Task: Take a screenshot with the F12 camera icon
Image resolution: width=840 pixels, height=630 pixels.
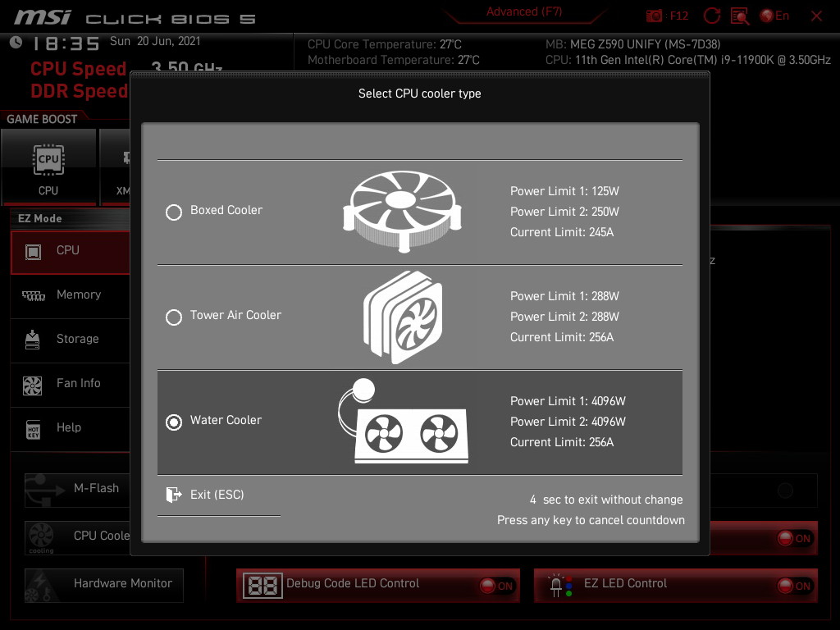Action: pyautogui.click(x=654, y=16)
